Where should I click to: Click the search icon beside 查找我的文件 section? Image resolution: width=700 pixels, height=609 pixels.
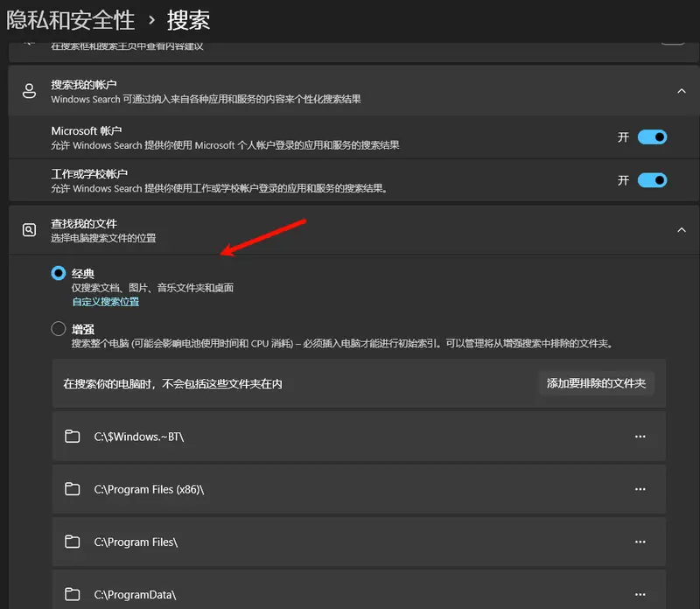(29, 227)
